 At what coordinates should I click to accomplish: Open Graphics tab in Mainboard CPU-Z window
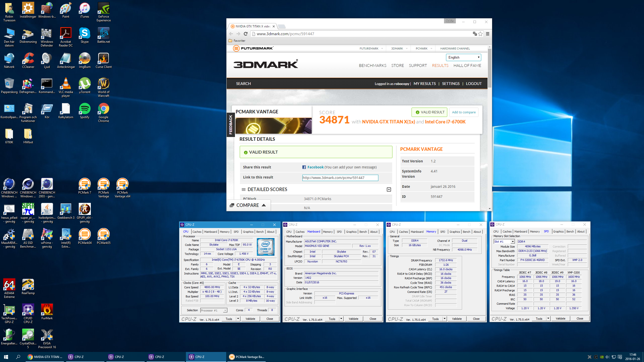coord(351,232)
